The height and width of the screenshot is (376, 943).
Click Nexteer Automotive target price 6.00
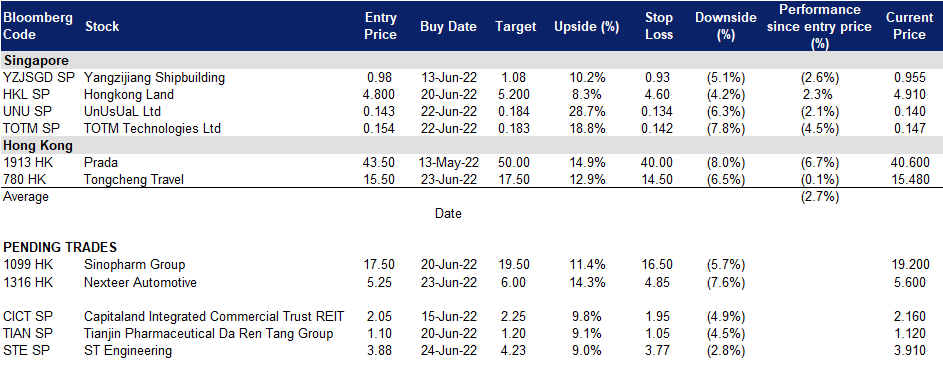[x=515, y=282]
